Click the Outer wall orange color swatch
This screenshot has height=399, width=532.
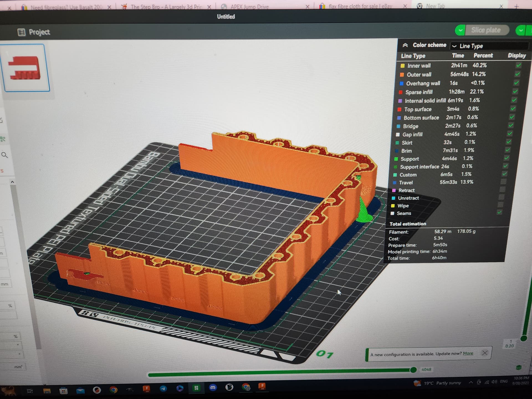tap(402, 75)
